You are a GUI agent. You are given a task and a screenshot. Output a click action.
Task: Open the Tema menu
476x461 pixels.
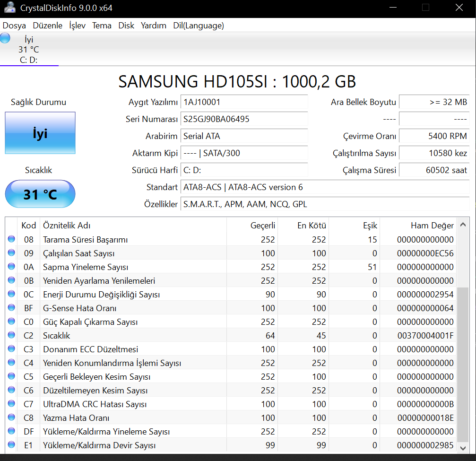[102, 26]
